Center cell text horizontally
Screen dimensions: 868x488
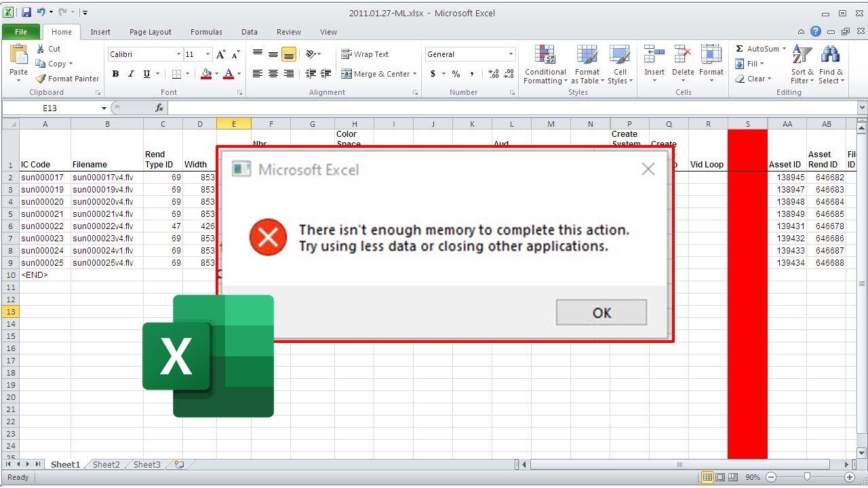pyautogui.click(x=273, y=74)
